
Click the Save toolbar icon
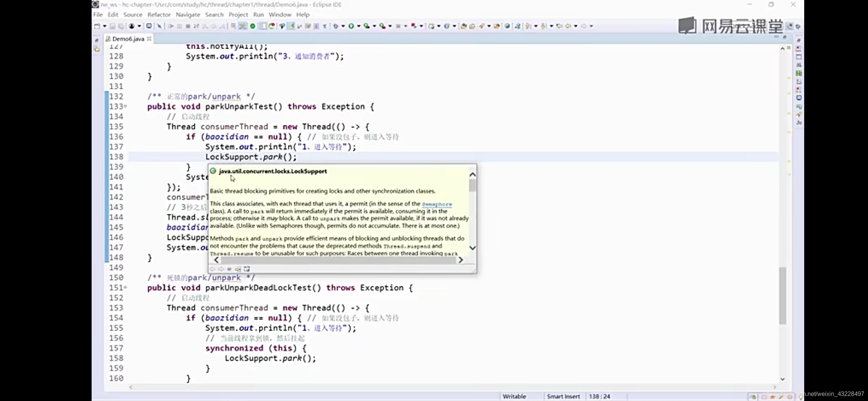tap(112, 26)
